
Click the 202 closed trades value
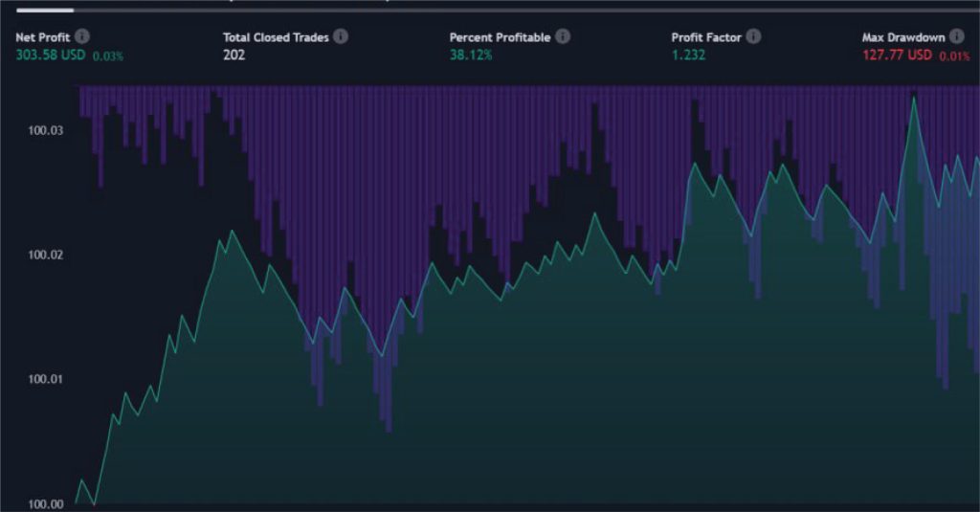234,56
